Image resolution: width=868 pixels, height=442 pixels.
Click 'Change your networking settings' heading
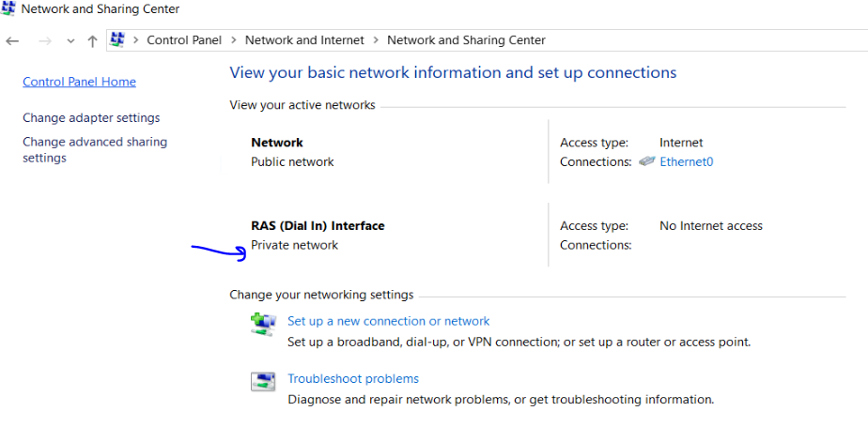pyautogui.click(x=321, y=295)
